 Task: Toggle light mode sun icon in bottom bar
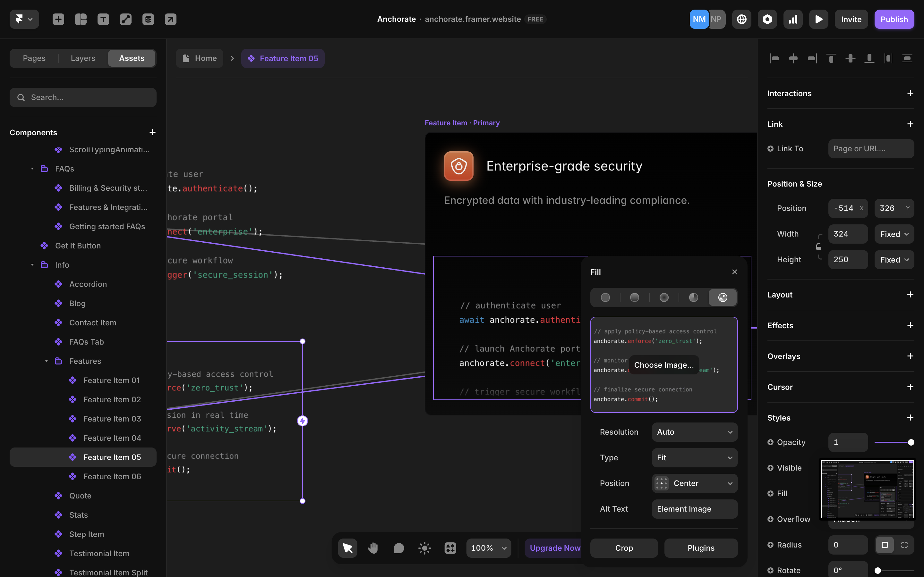click(x=424, y=548)
